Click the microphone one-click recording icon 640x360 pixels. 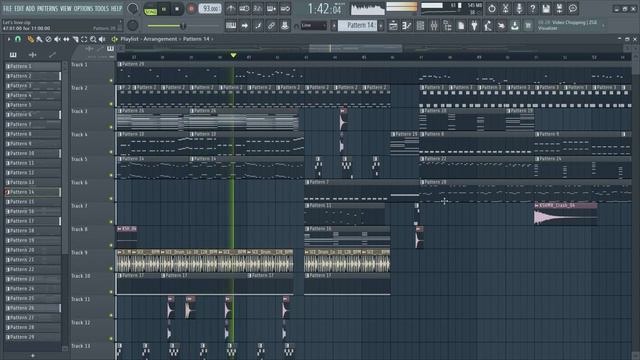519,8
